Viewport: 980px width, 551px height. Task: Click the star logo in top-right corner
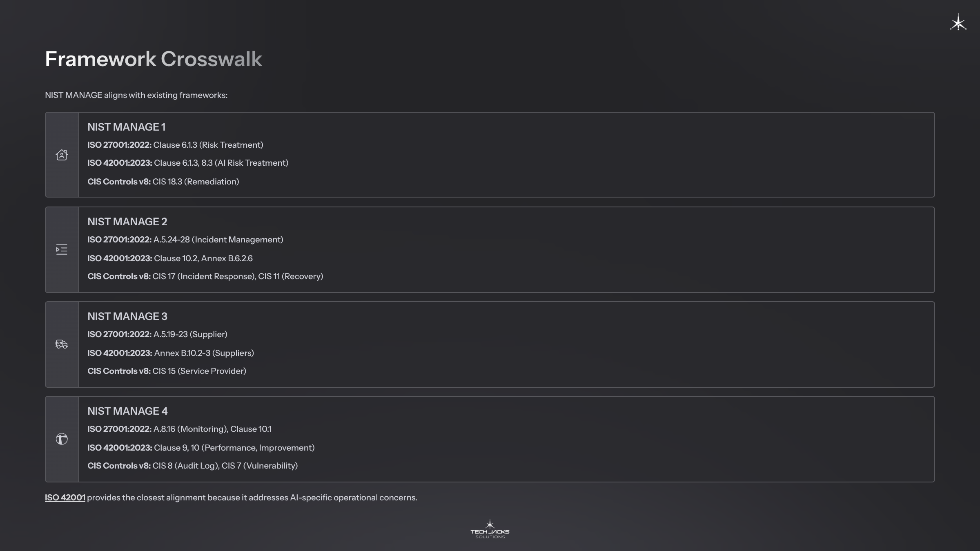click(x=958, y=22)
